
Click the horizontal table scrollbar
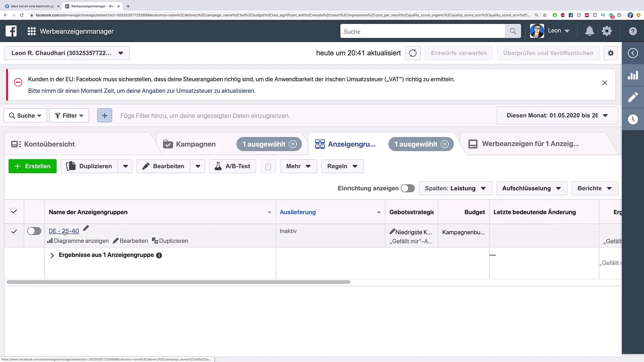178,282
